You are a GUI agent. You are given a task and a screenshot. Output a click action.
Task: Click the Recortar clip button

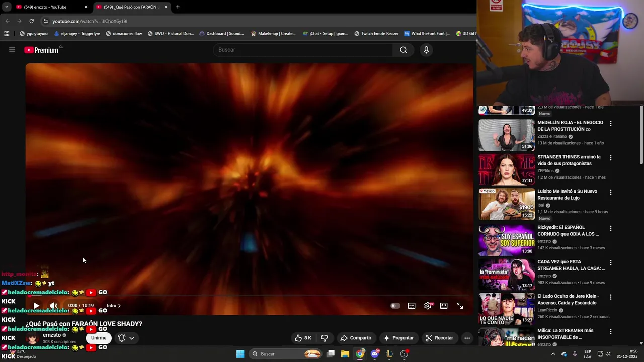(439, 338)
